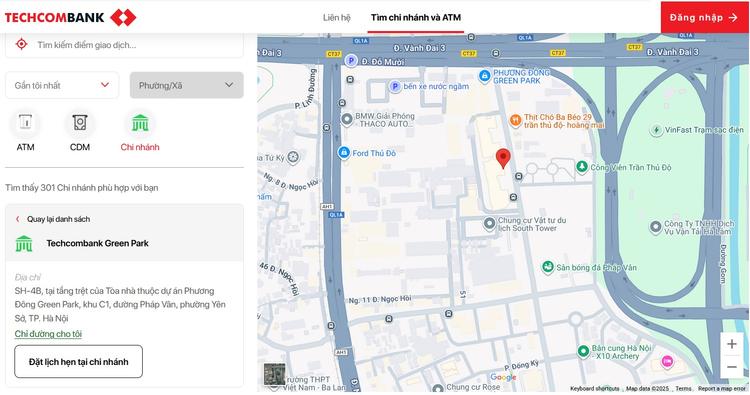Image resolution: width=750 pixels, height=395 pixels.
Task: Click Công Viên Trần Thủ Độ park marker
Action: point(582,167)
